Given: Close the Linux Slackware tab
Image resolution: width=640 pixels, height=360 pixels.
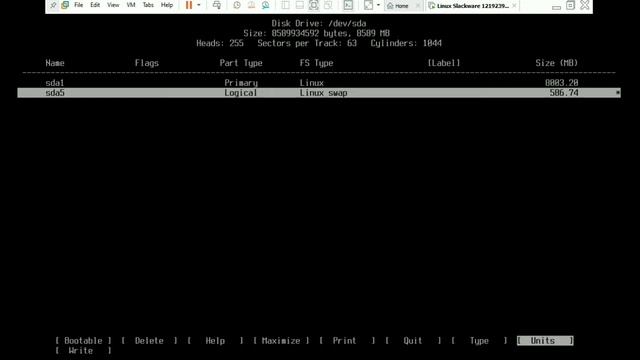Looking at the screenshot, I should 514,6.
